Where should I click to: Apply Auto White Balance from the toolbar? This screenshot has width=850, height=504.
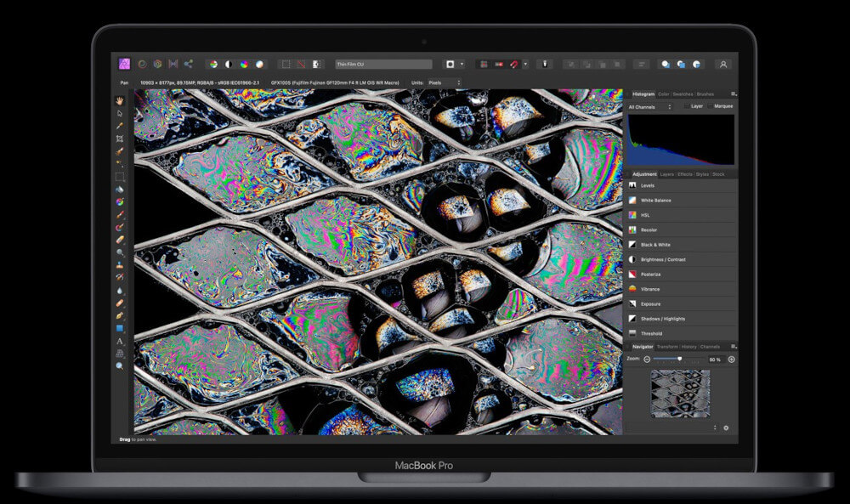259,64
